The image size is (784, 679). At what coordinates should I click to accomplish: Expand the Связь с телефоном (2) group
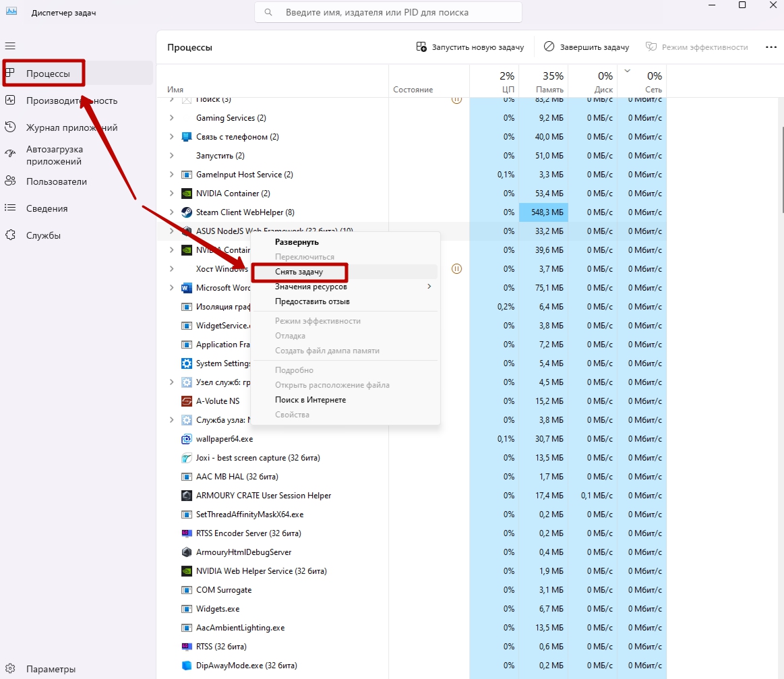(171, 136)
